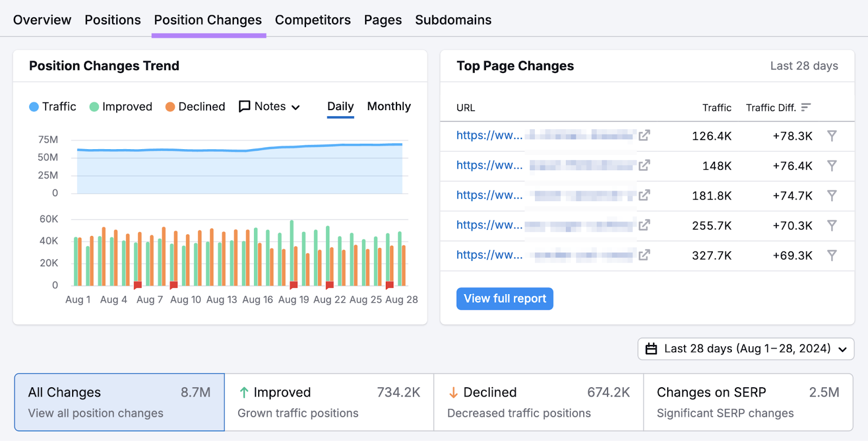Open external link icon for the 126.4K traffic URL
Screen dimensions: 868x441
644,136
